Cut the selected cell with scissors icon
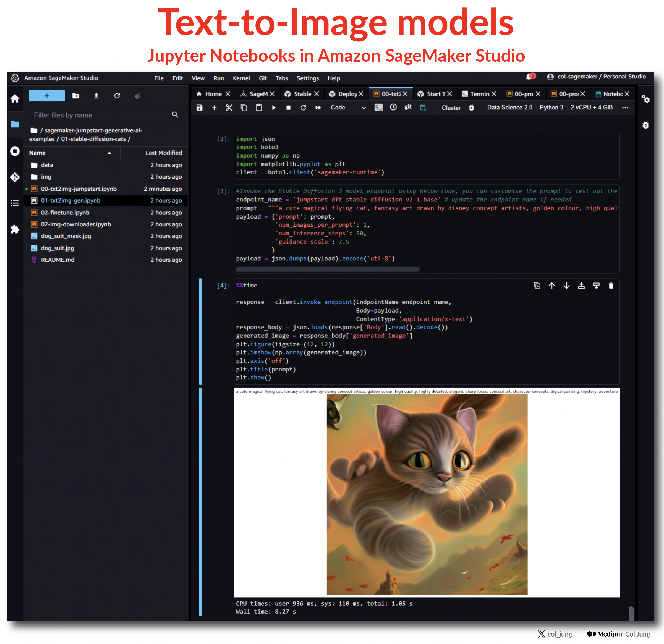This screenshot has width=664, height=644. (x=229, y=108)
